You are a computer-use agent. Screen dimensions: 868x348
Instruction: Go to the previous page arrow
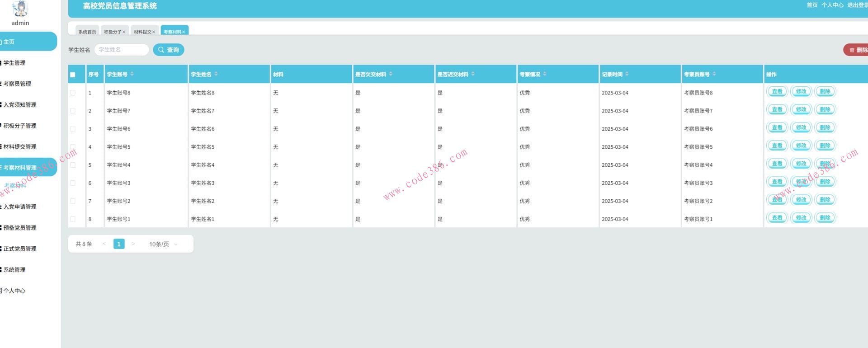pos(104,244)
